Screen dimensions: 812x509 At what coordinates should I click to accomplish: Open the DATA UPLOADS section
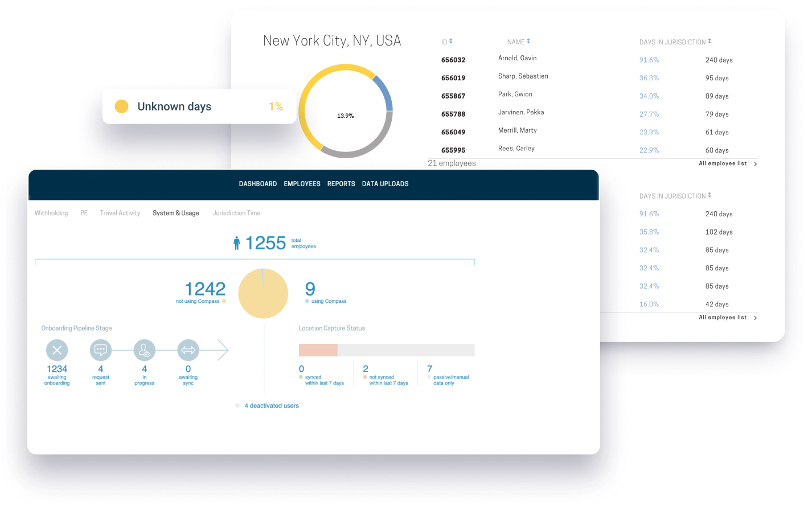tap(385, 183)
